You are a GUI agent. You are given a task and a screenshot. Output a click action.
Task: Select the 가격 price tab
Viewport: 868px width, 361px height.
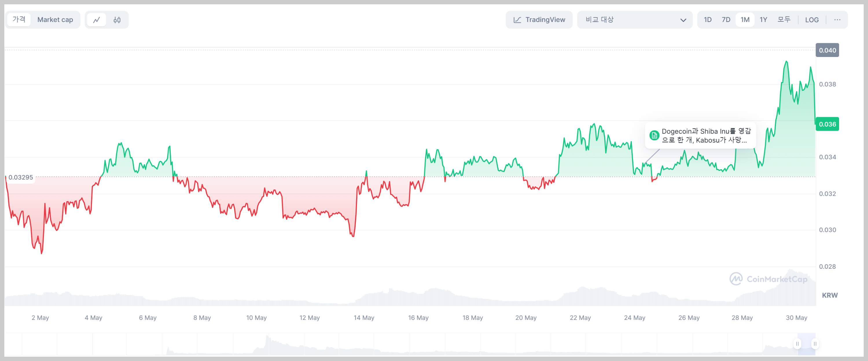click(x=19, y=20)
